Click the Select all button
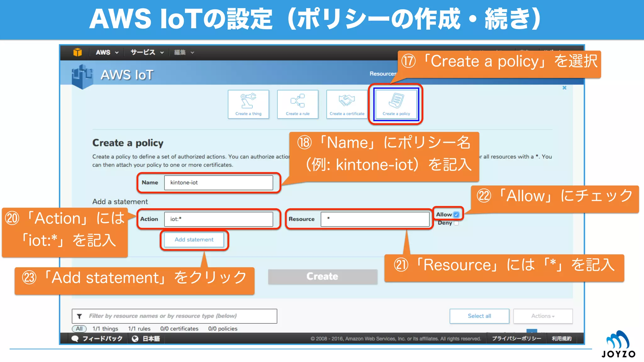 (x=479, y=316)
